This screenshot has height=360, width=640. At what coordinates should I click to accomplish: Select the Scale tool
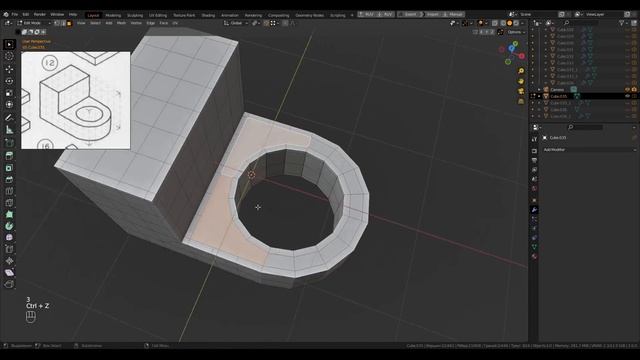(9, 93)
